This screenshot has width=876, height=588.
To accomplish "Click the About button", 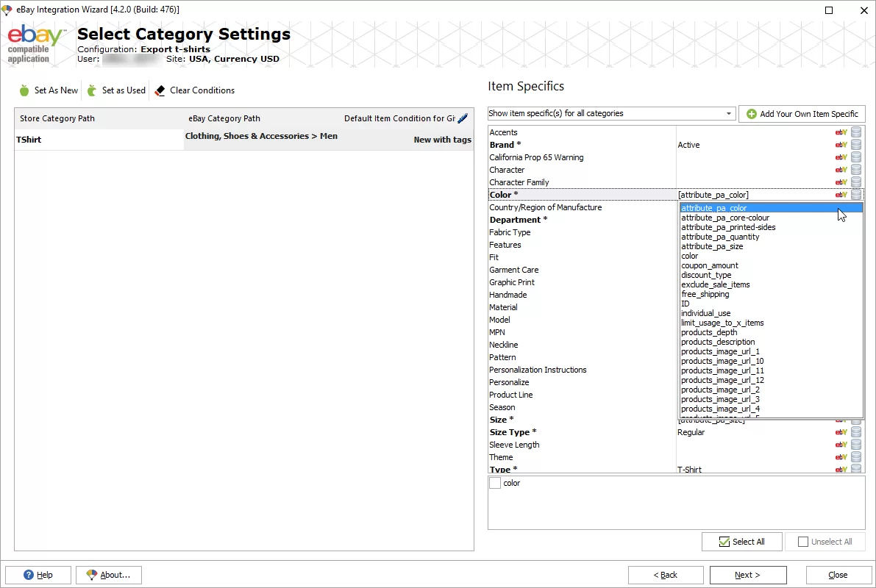I will [108, 575].
